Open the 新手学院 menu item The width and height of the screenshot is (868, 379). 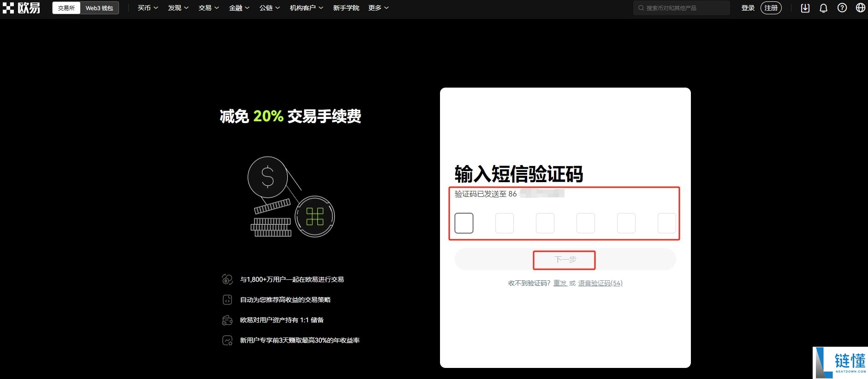[x=346, y=8]
